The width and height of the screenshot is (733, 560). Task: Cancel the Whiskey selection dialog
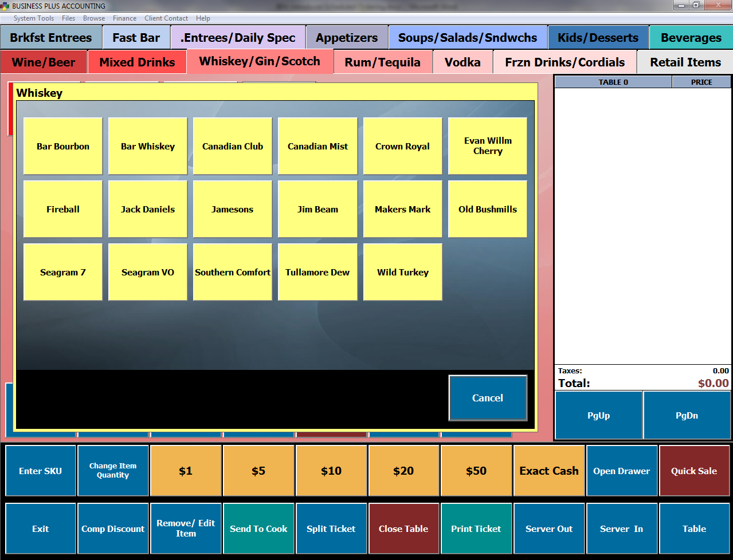click(x=488, y=398)
